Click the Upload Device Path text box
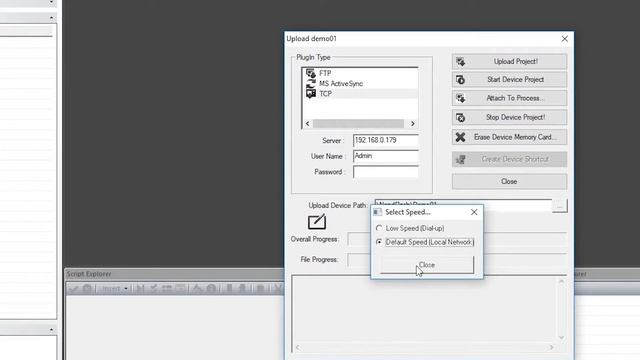This screenshot has height=360, width=640. point(463,204)
